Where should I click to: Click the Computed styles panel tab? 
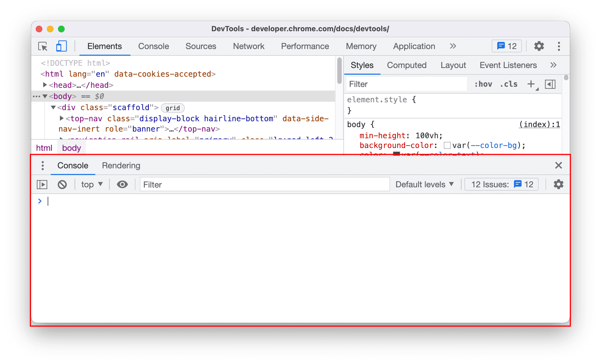pyautogui.click(x=406, y=65)
